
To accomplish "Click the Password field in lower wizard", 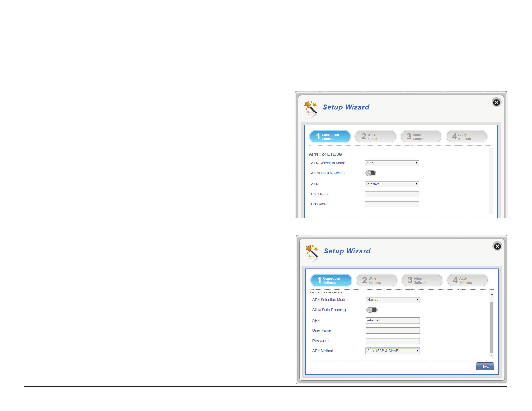I will tap(393, 341).
